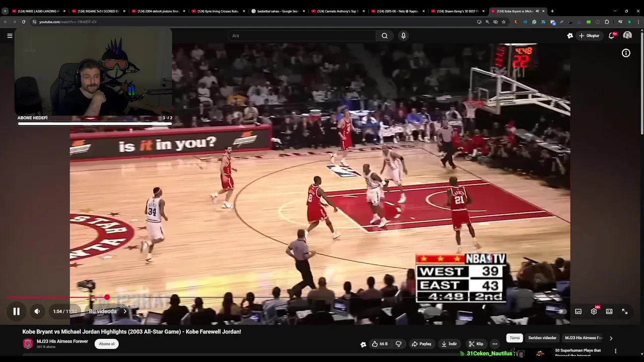View site information icon
Image resolution: width=644 pixels, height=362 pixels.
[34, 22]
